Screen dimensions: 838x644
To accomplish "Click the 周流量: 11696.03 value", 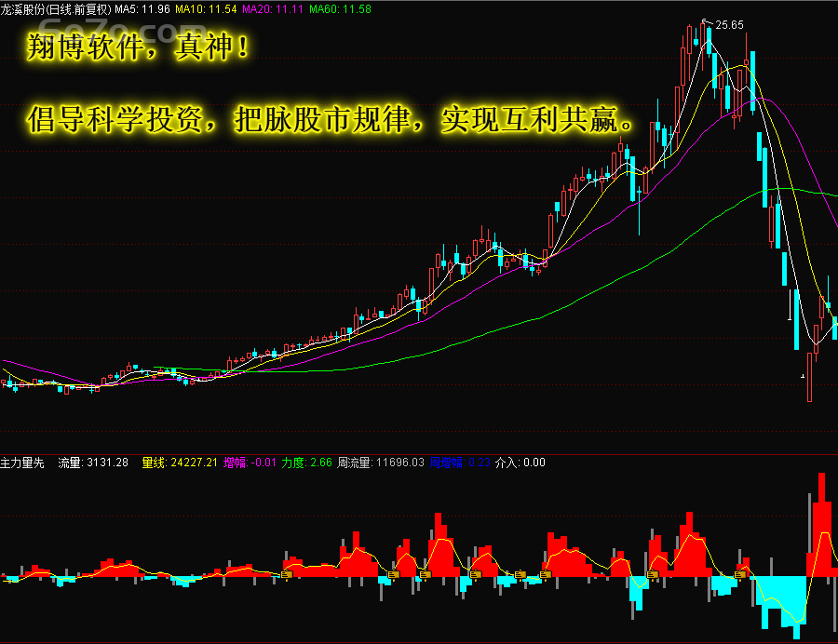I will pyautogui.click(x=381, y=463).
